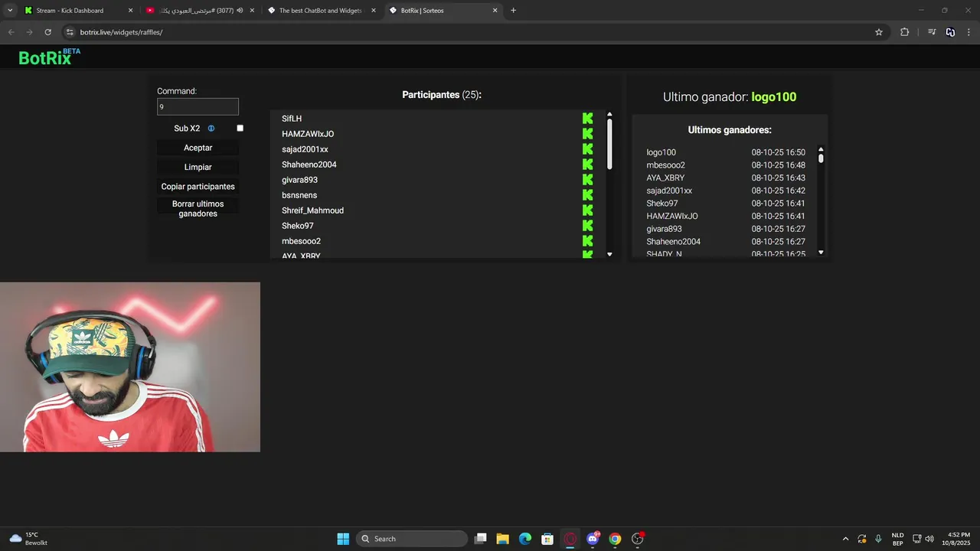Click the Kick icon next to Shaheeno2004
This screenshot has width=980, height=551.
(x=587, y=165)
